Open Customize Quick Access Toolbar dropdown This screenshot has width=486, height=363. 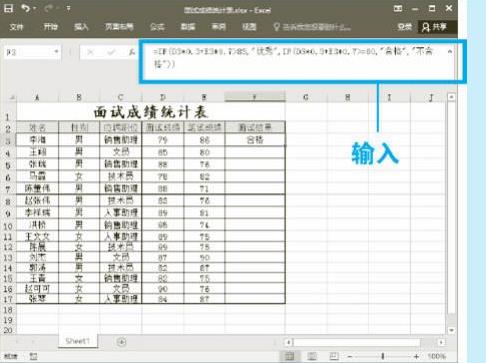point(68,9)
